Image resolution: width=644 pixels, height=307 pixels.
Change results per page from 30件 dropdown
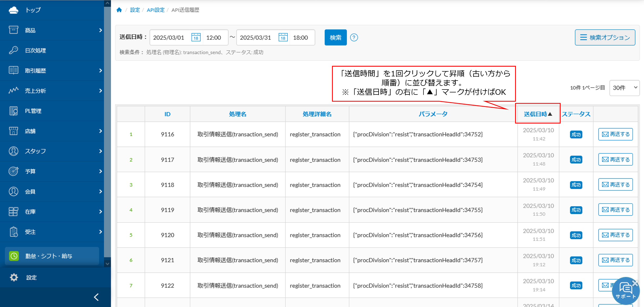[x=624, y=88]
